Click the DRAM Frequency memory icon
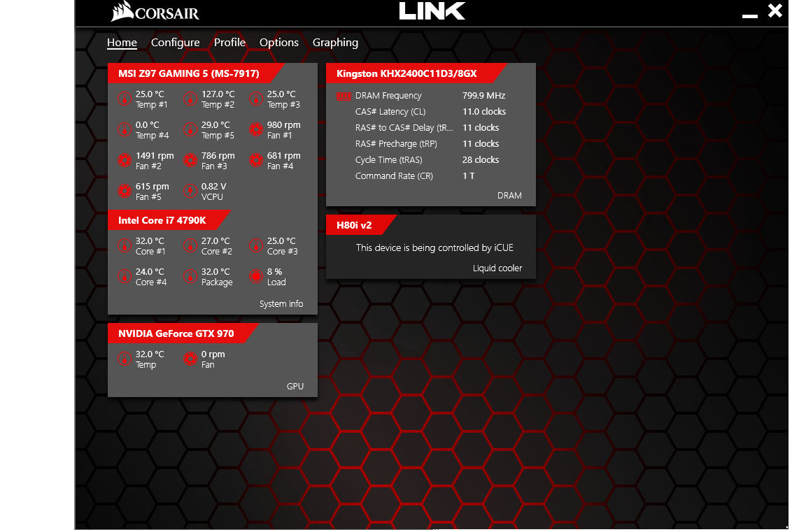 pos(344,96)
